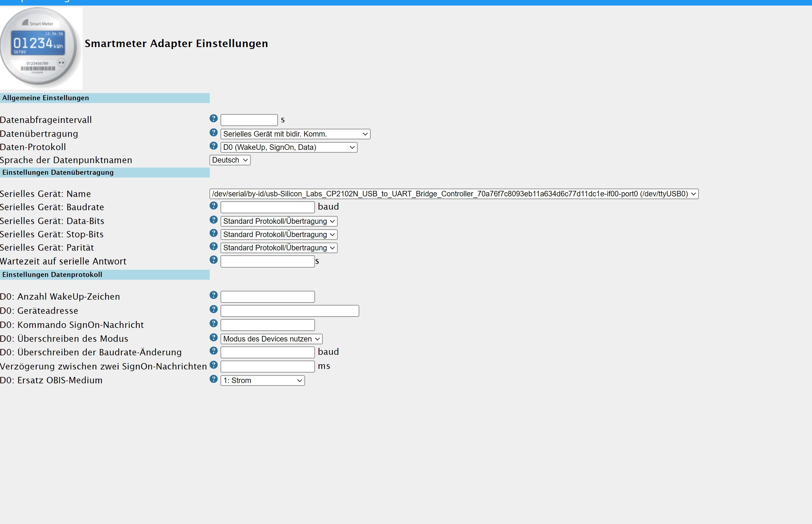The height and width of the screenshot is (524, 812).
Task: Click help icon for Daten-Protokoll
Action: point(213,146)
